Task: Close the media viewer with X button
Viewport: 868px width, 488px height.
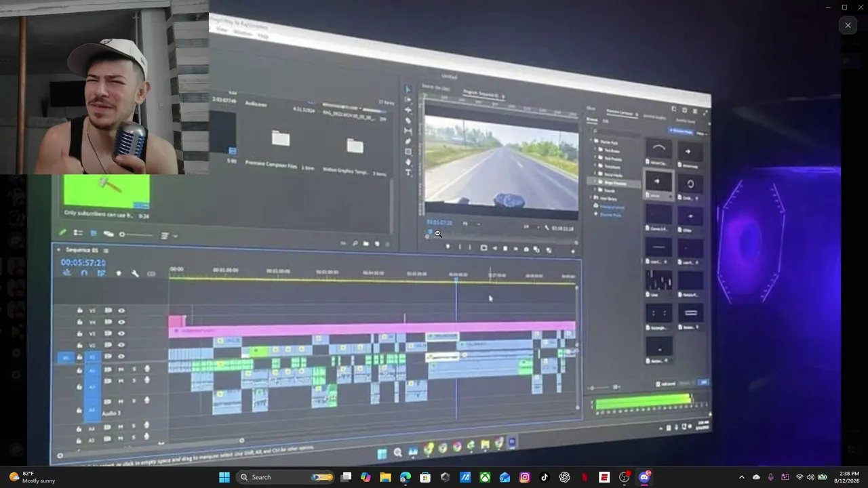Action: [848, 25]
